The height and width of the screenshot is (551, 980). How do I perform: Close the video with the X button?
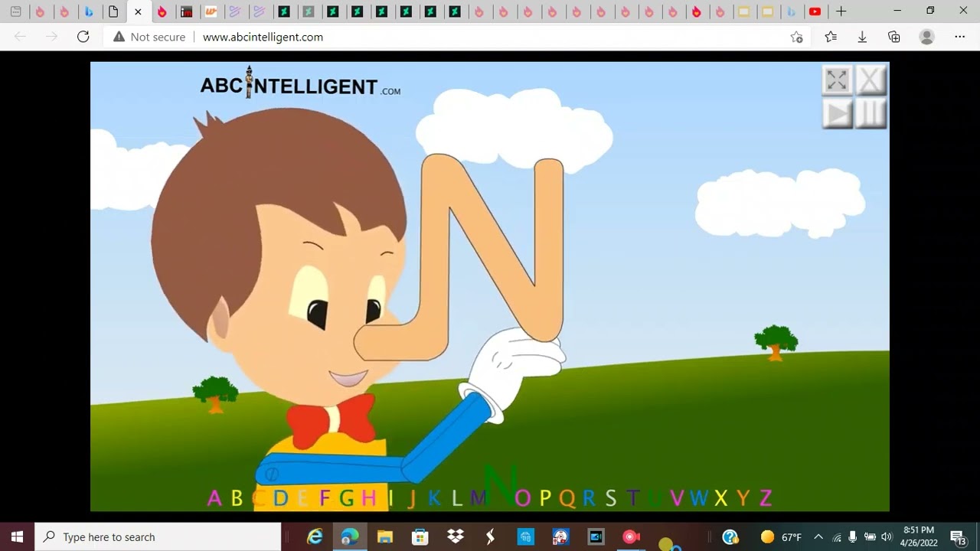coord(871,80)
